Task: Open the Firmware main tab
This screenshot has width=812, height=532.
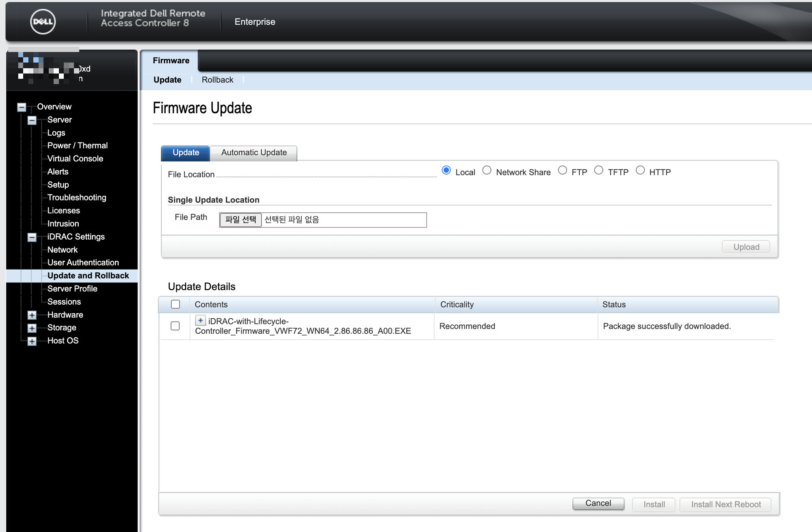Action: 171,61
